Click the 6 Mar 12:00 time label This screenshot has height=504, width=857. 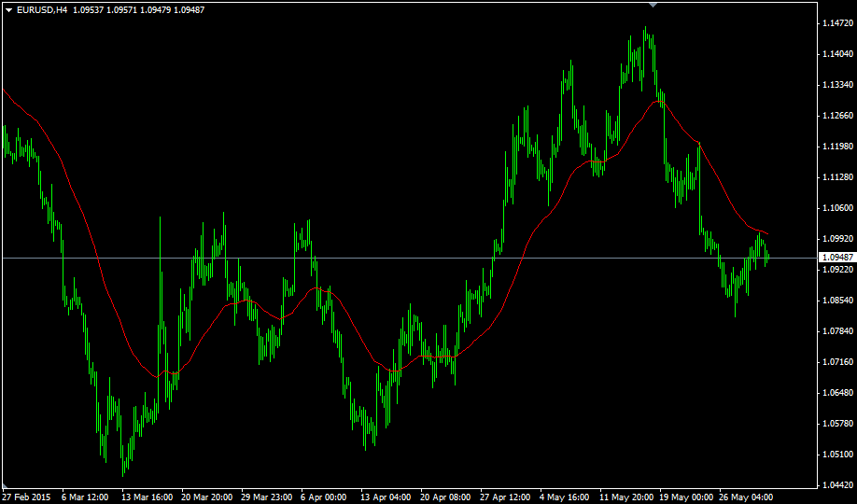(x=85, y=497)
